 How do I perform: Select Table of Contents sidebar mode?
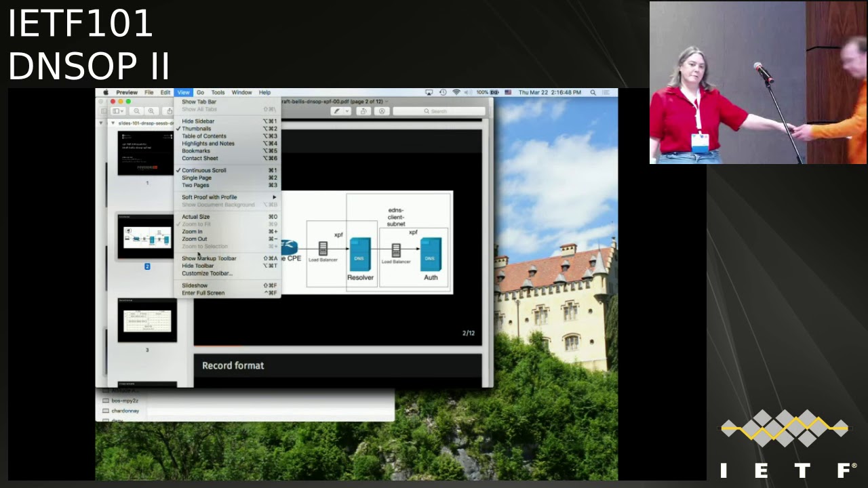[227, 136]
